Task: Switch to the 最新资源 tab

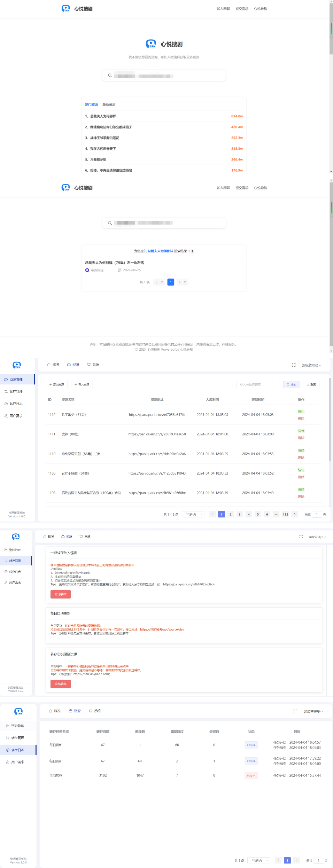Action: pos(109,104)
